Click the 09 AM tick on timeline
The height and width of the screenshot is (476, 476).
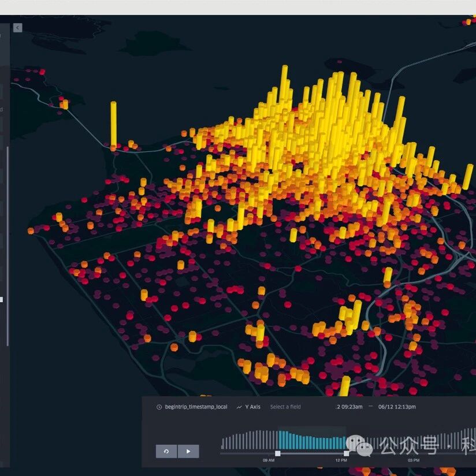[x=269, y=460]
